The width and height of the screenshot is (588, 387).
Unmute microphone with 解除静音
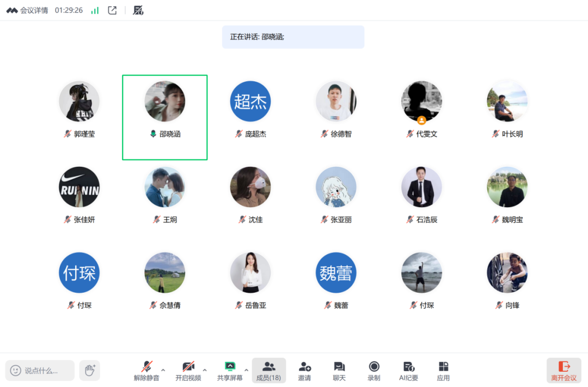146,370
